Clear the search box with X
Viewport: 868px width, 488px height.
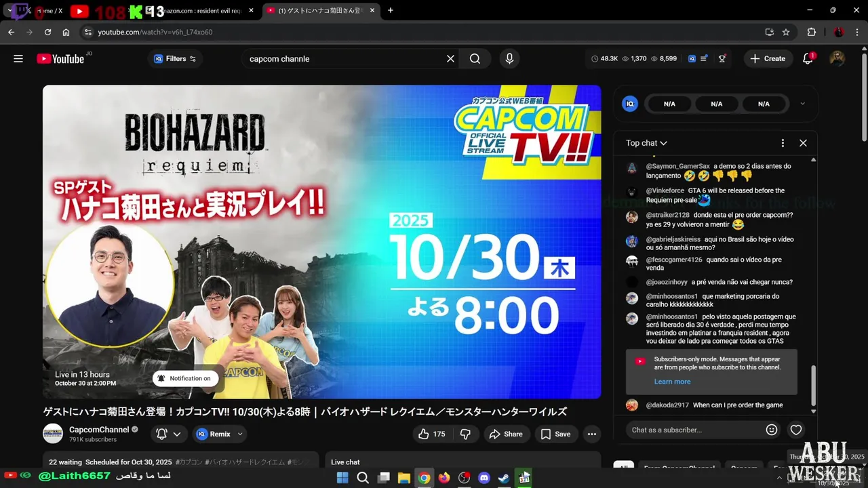[450, 59]
